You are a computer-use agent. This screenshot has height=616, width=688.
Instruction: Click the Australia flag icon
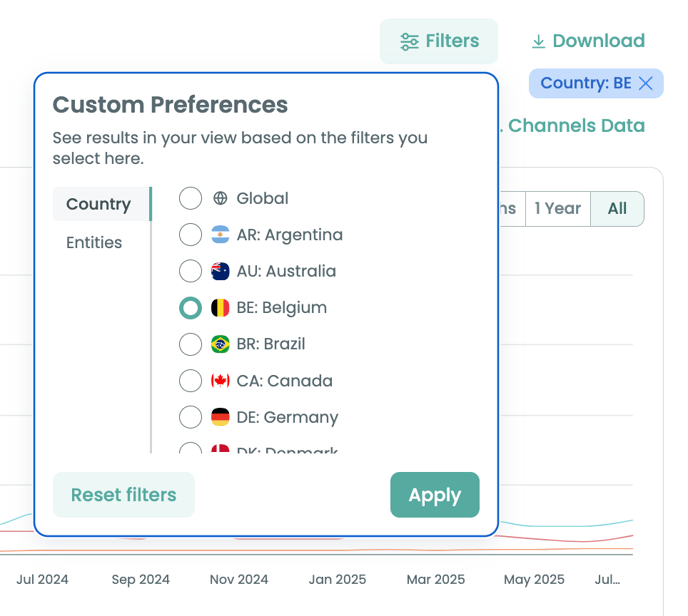(x=221, y=271)
